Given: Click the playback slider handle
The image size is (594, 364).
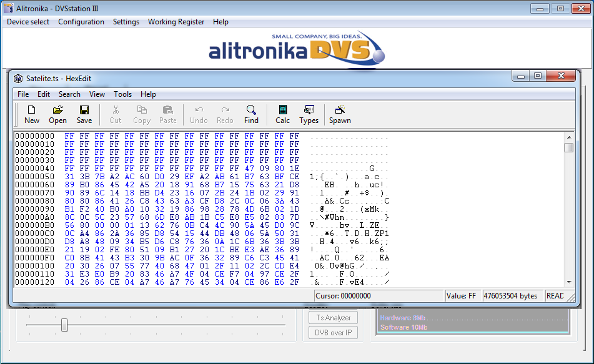Looking at the screenshot, I should [x=64, y=325].
